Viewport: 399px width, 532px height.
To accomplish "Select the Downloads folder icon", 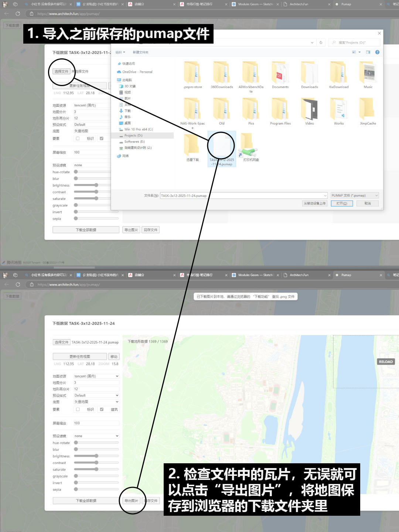I will 309,73.
